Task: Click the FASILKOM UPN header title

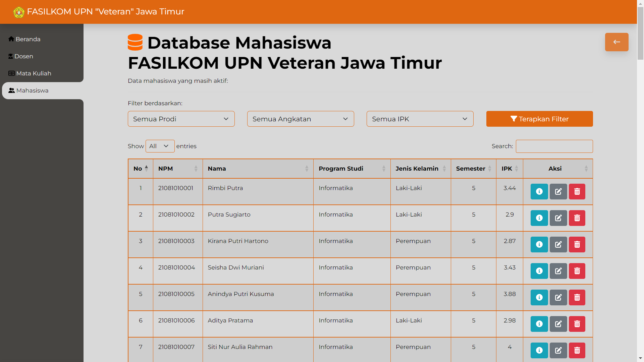Action: (x=106, y=12)
